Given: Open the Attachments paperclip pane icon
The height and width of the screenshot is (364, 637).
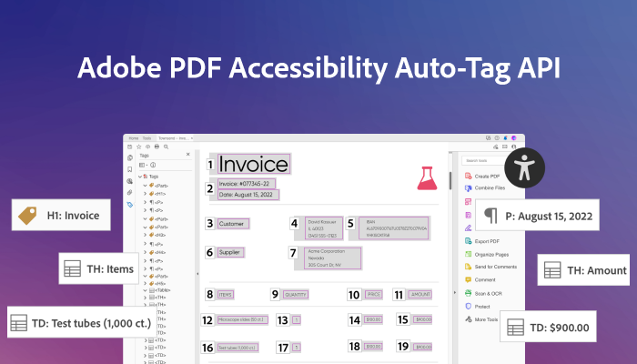Looking at the screenshot, I should pyautogui.click(x=130, y=193).
